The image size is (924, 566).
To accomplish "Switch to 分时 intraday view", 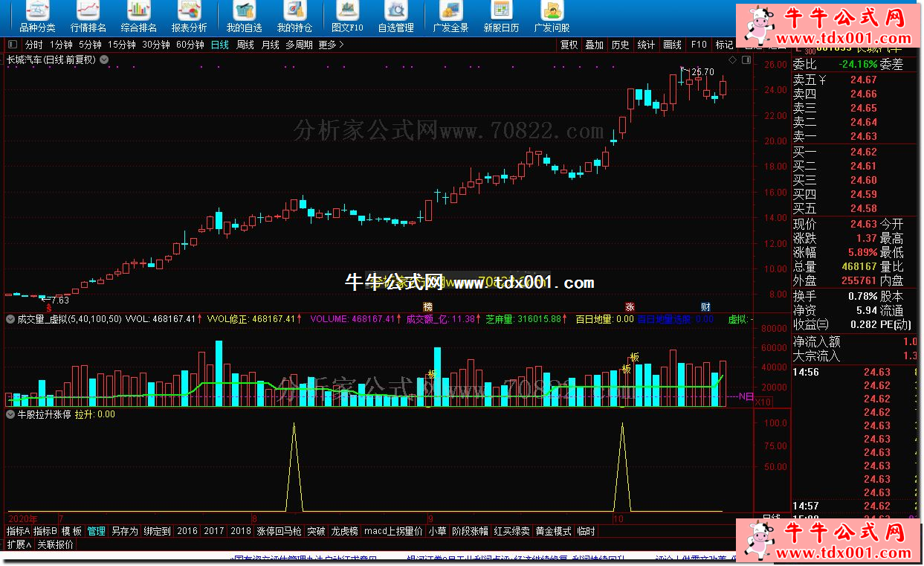I will pos(34,45).
